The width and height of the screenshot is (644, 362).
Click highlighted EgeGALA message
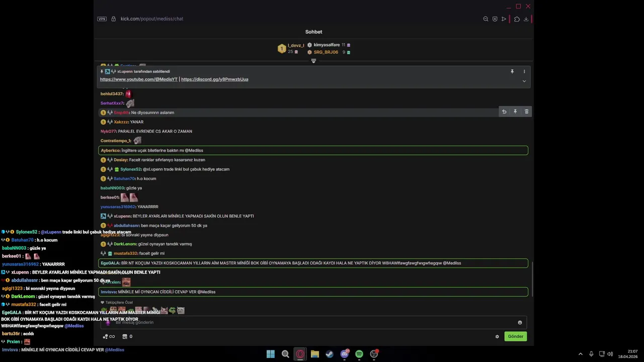tap(313, 263)
